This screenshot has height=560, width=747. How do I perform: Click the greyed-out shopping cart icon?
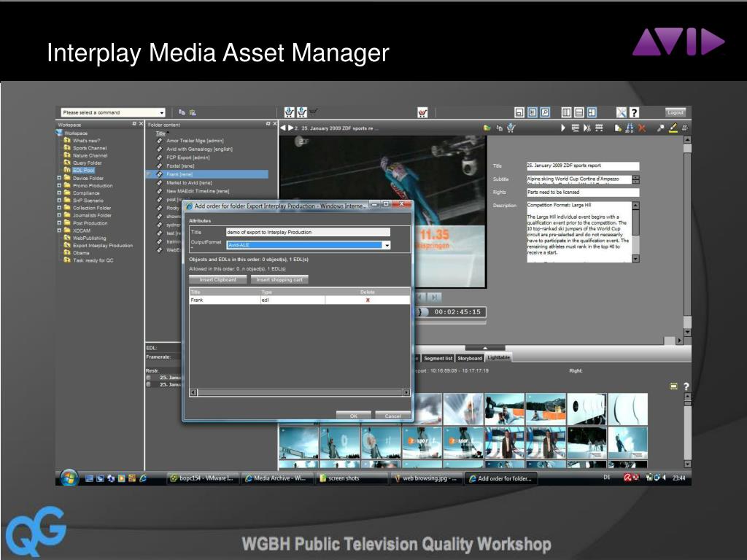coord(313,112)
